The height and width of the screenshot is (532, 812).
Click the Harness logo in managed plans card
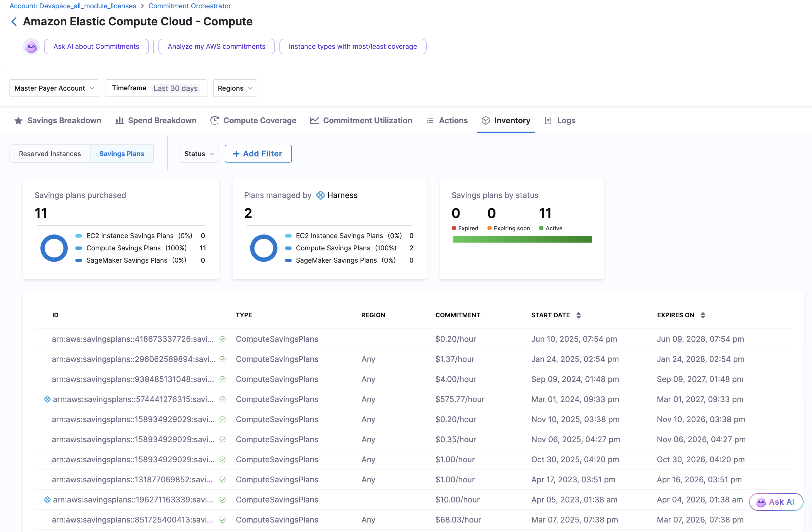pos(320,195)
